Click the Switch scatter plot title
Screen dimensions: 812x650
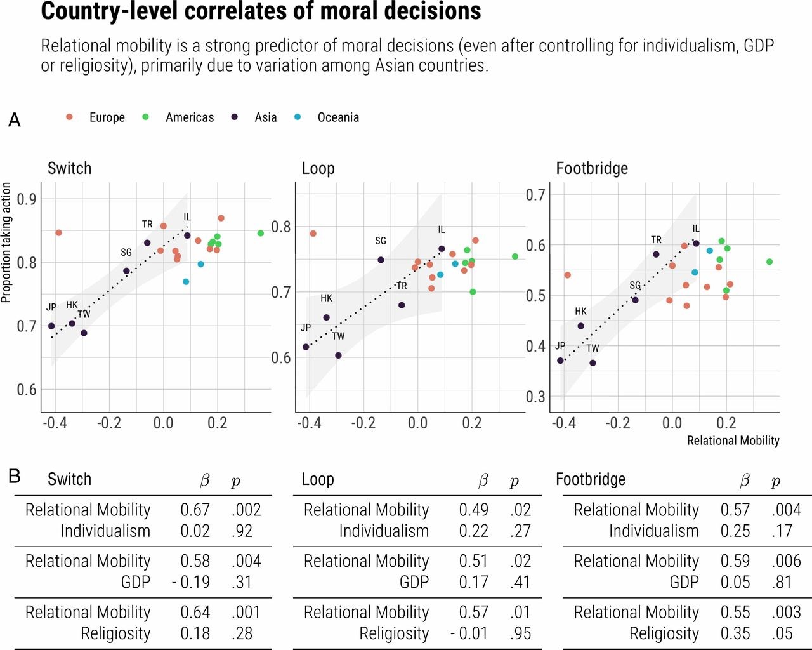(69, 168)
